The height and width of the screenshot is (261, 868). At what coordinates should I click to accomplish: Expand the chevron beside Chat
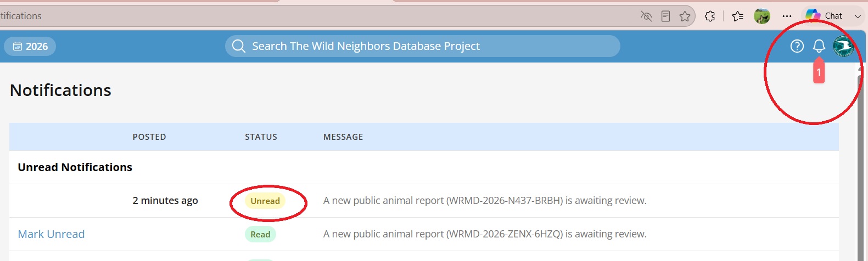pyautogui.click(x=857, y=16)
